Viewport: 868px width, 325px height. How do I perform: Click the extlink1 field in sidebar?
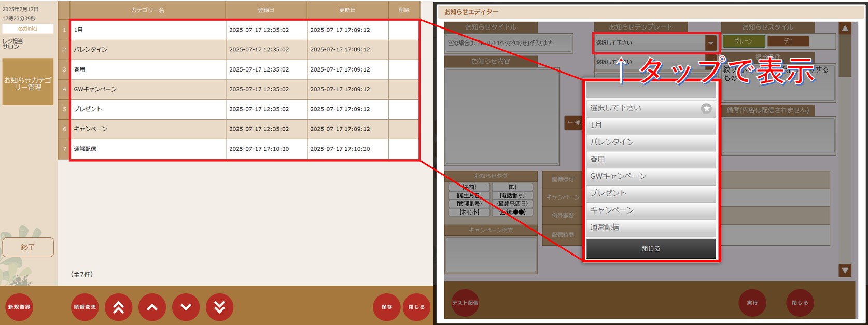click(28, 29)
